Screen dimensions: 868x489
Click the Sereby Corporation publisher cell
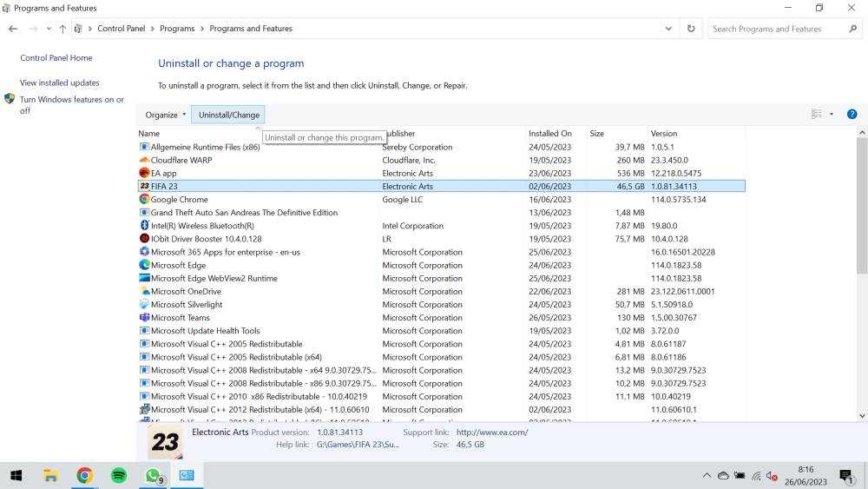tap(418, 147)
